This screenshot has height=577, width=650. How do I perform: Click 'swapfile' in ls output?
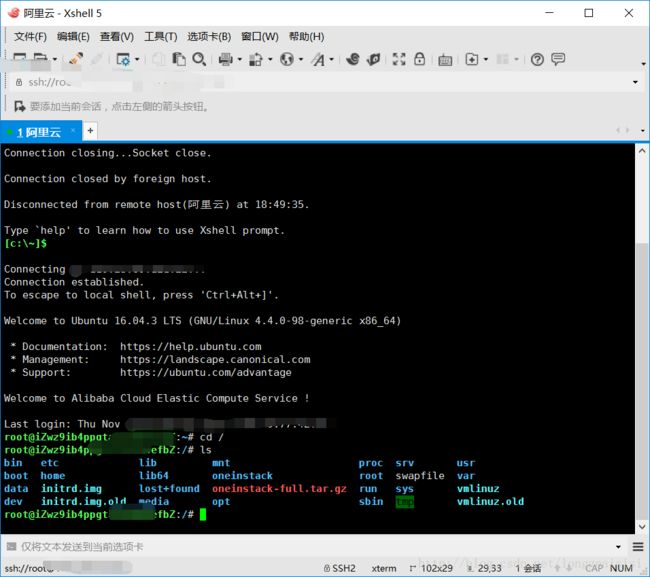click(420, 476)
